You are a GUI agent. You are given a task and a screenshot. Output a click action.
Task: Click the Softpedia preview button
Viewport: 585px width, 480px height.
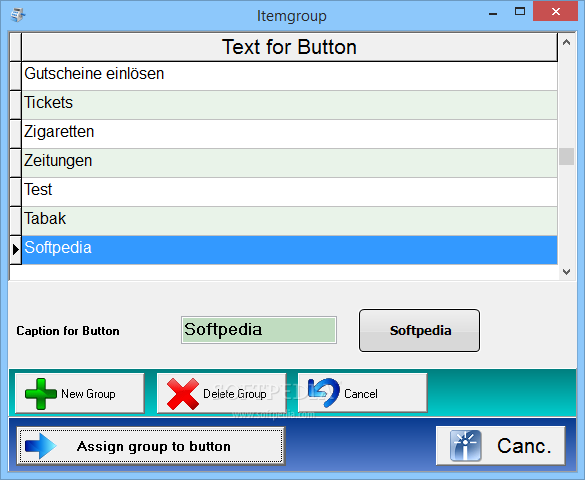pos(419,330)
